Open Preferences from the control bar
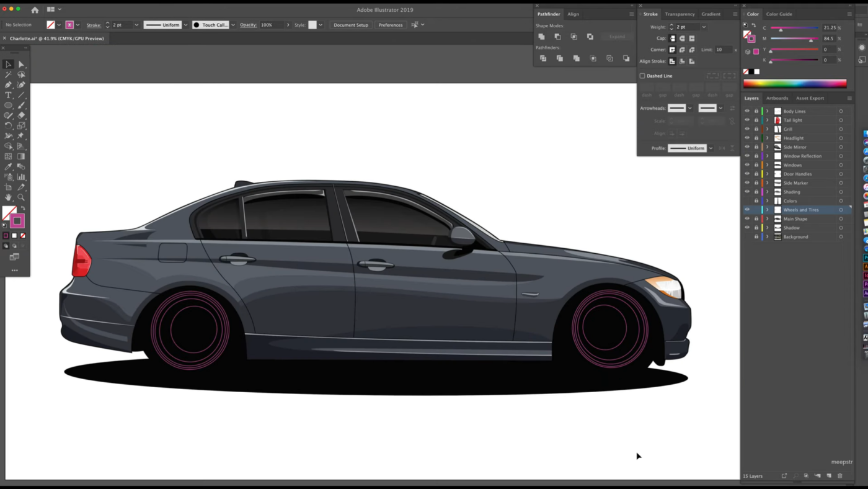Viewport: 868px width, 489px height. pyautogui.click(x=391, y=25)
